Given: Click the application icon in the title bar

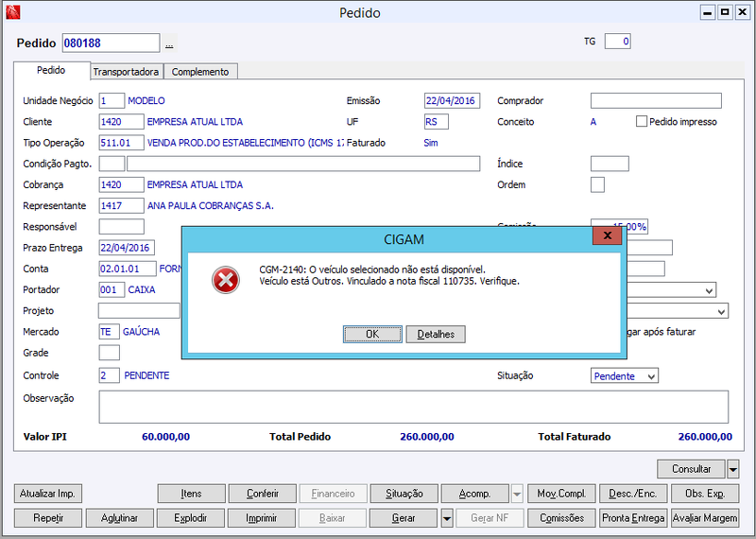Looking at the screenshot, I should tap(13, 11).
